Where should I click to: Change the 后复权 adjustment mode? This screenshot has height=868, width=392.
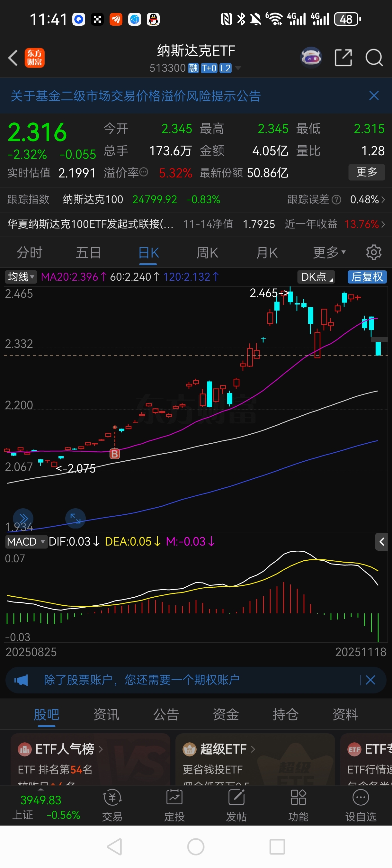click(367, 277)
